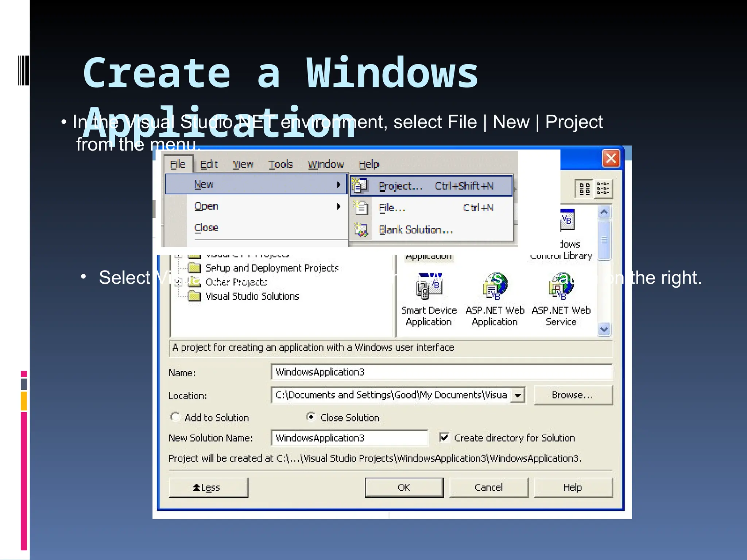This screenshot has height=560, width=747.
Task: Click scroll down arrow in templates list
Action: [604, 329]
